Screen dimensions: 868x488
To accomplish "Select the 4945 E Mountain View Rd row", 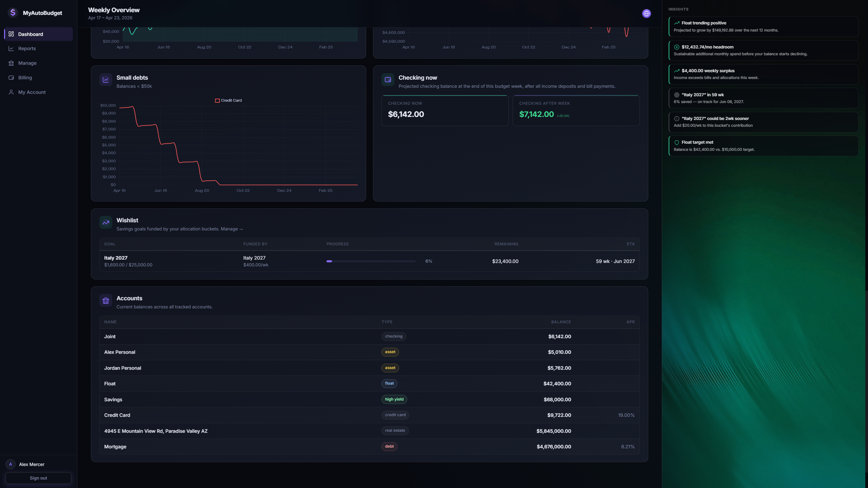I will click(x=370, y=431).
